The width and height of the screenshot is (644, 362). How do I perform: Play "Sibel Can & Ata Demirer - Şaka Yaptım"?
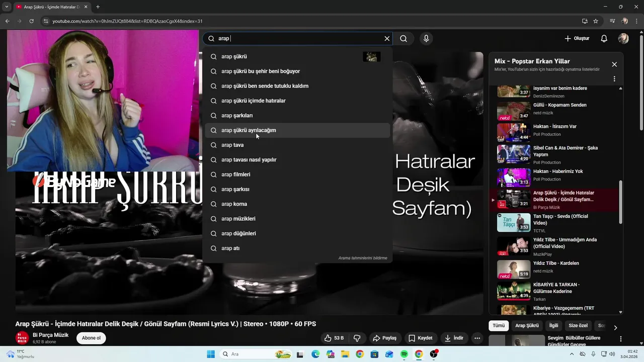click(553, 155)
